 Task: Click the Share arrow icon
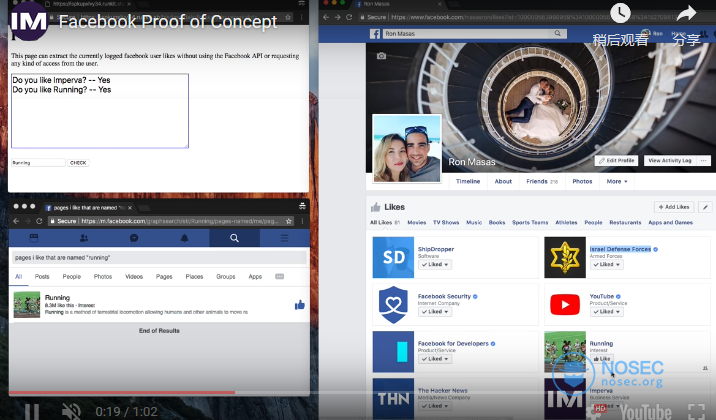click(686, 13)
